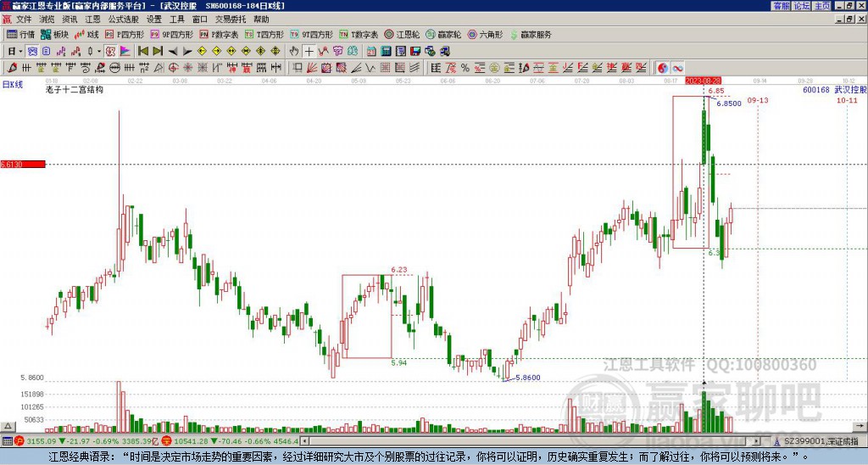The height and width of the screenshot is (465, 868).
Task: Open the 交易委托 menu
Action: pyautogui.click(x=231, y=20)
